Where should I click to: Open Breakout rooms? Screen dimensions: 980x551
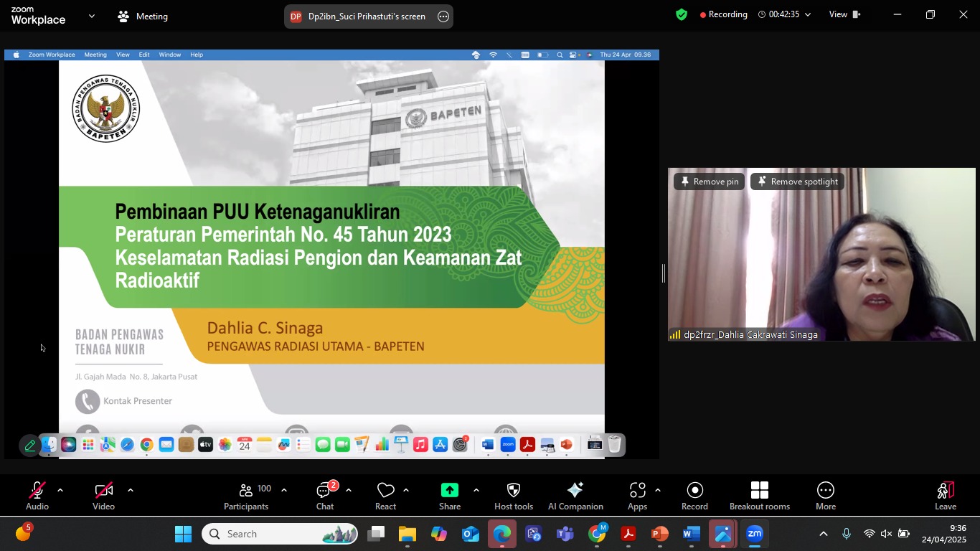pyautogui.click(x=760, y=496)
